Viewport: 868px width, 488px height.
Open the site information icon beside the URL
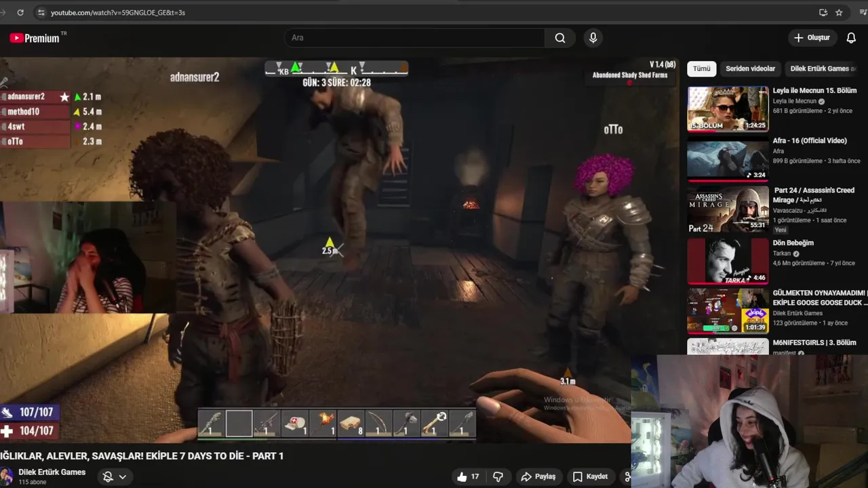(x=41, y=12)
